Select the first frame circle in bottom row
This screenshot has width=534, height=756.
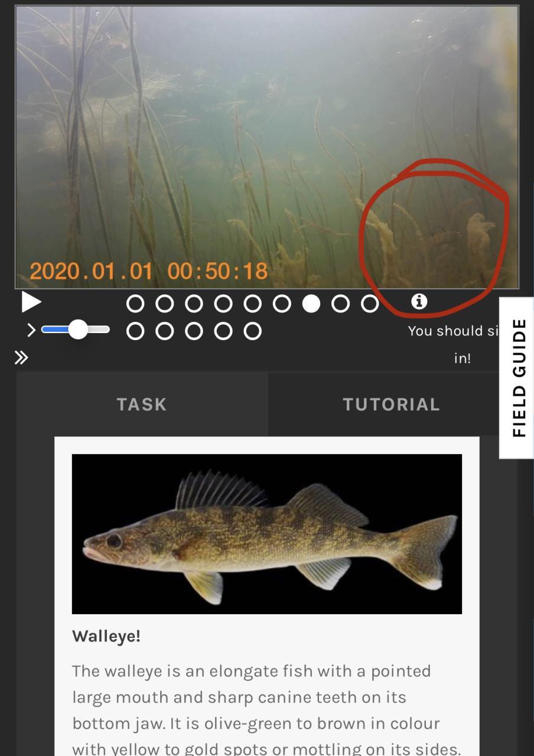click(x=135, y=331)
